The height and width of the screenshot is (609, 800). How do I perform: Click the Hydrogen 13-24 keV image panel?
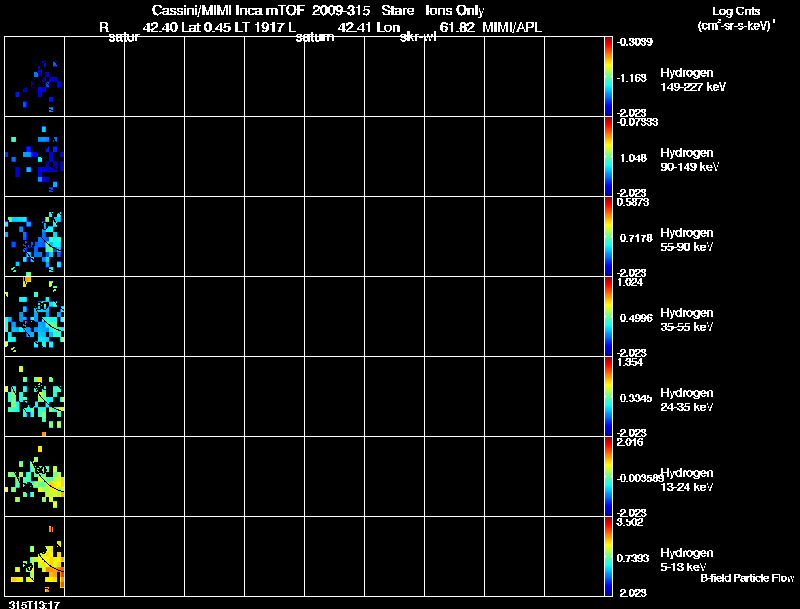tap(35, 477)
